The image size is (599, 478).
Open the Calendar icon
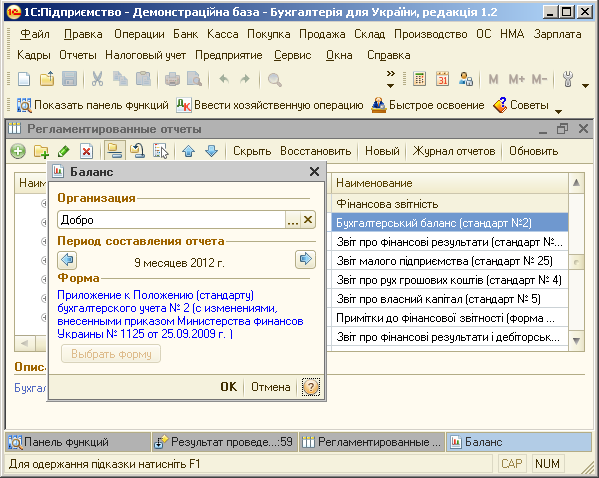pyautogui.click(x=442, y=79)
